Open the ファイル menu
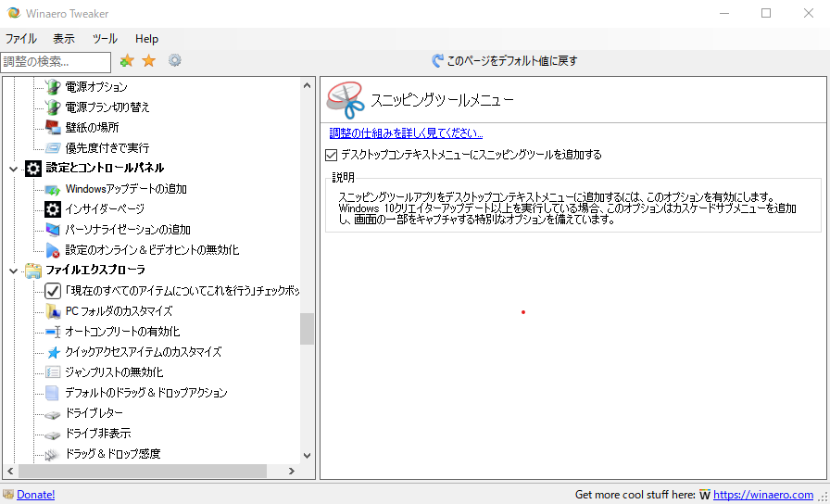Viewport: 830px width, 504px height. (x=21, y=39)
